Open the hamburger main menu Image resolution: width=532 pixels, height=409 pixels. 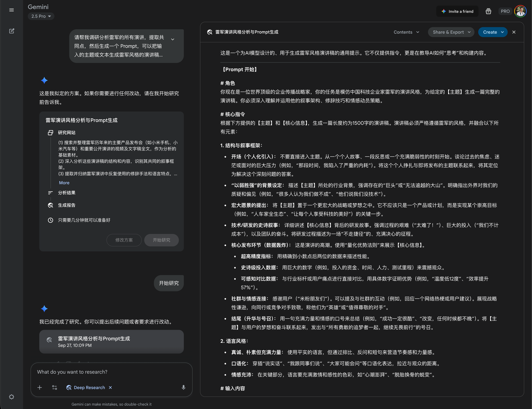(11, 10)
